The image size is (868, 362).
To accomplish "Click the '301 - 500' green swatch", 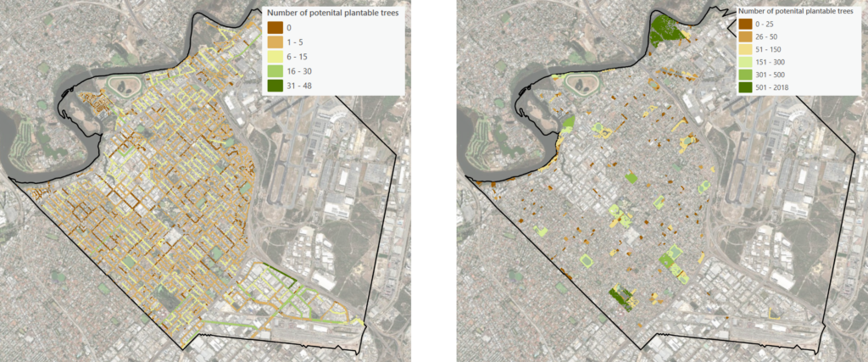I will (744, 75).
